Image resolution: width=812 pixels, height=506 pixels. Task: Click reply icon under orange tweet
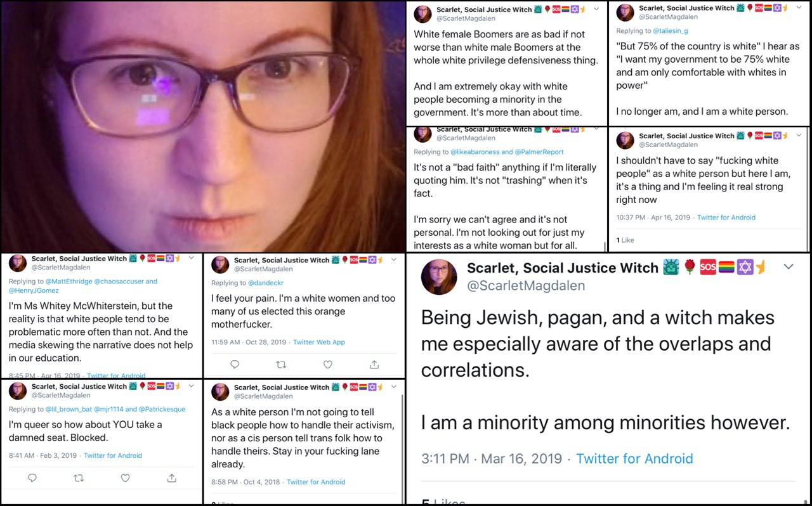(235, 365)
